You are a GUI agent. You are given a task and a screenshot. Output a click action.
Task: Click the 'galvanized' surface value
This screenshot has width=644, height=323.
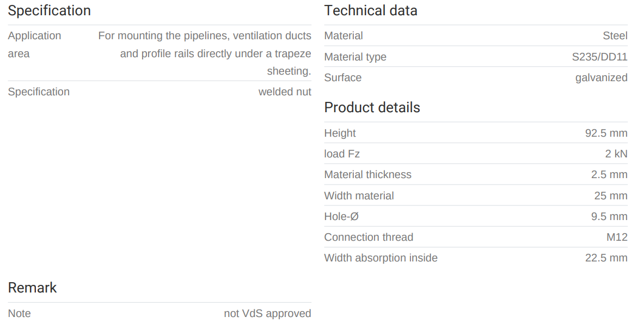(x=601, y=78)
